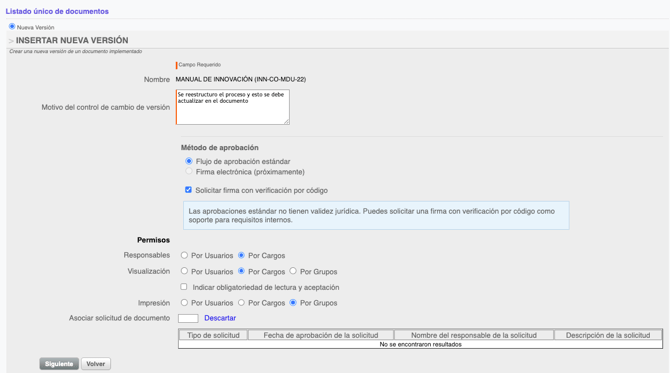This screenshot has width=670, height=373.
Task: Click the Siguiente button
Action: pos(59,364)
